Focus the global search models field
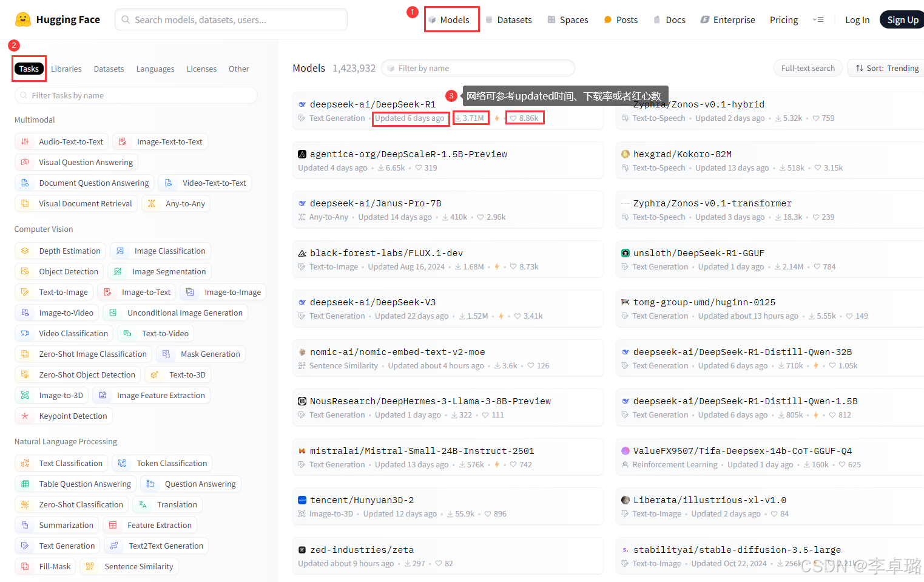Viewport: 924px width, 582px height. tap(231, 19)
